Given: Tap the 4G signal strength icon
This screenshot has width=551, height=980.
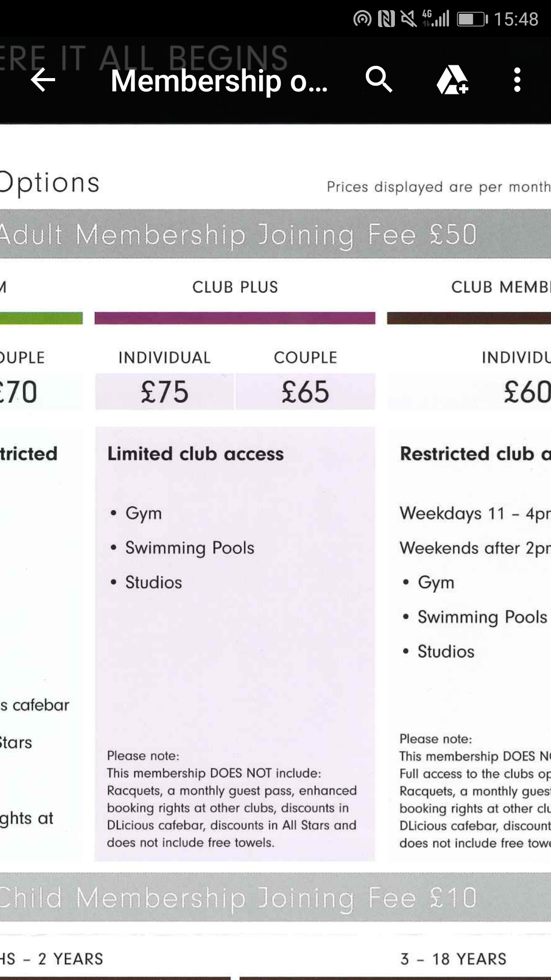Looking at the screenshot, I should pyautogui.click(x=435, y=19).
